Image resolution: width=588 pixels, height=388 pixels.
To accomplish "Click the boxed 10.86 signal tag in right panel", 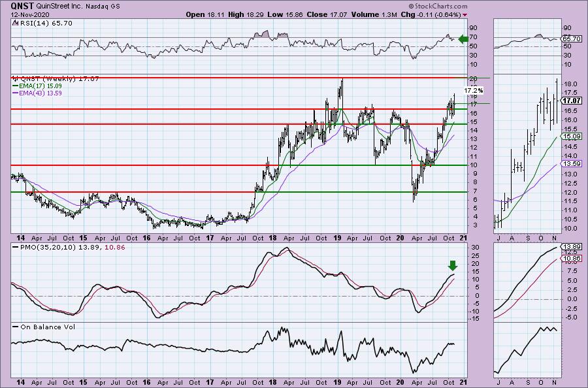I will (572, 258).
